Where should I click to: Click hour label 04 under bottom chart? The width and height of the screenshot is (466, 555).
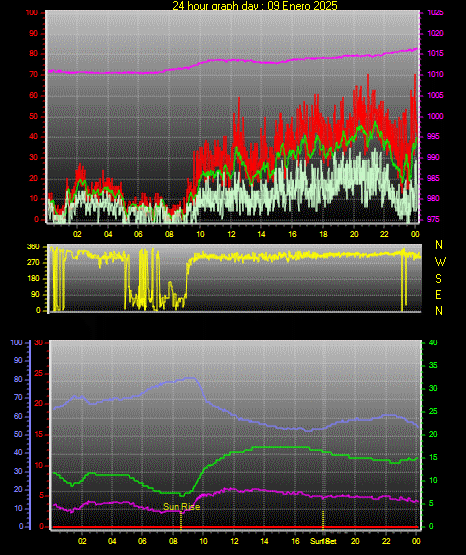click(112, 541)
